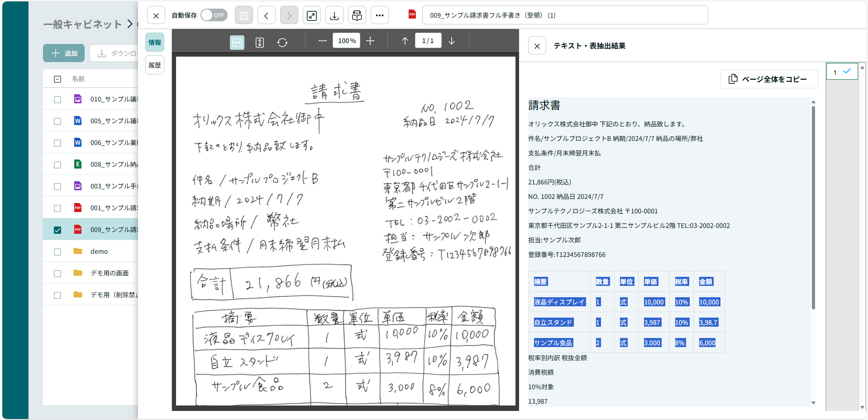Open the demo folder
Image resolution: width=868 pixels, height=420 pixels.
click(x=99, y=251)
